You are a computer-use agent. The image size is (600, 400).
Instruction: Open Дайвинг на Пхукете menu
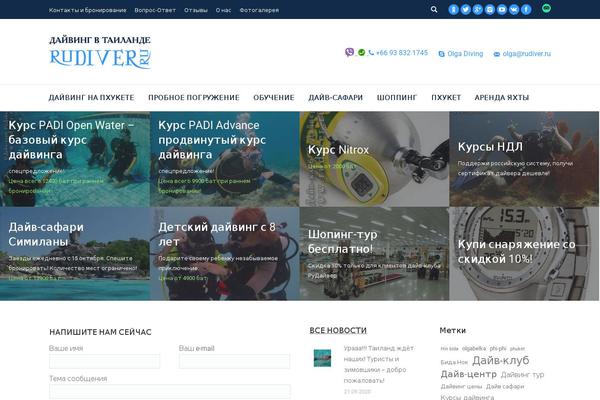tap(91, 98)
